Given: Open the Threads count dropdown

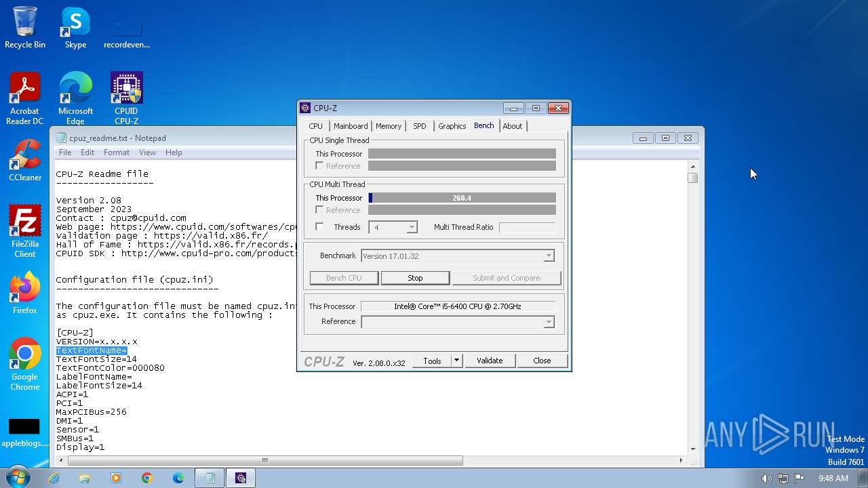Looking at the screenshot, I should (x=412, y=227).
